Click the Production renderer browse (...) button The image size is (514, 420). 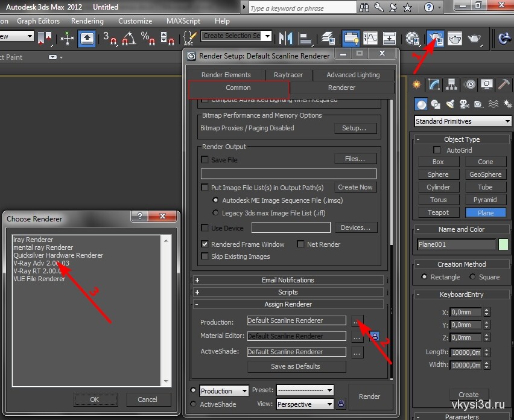tap(357, 321)
